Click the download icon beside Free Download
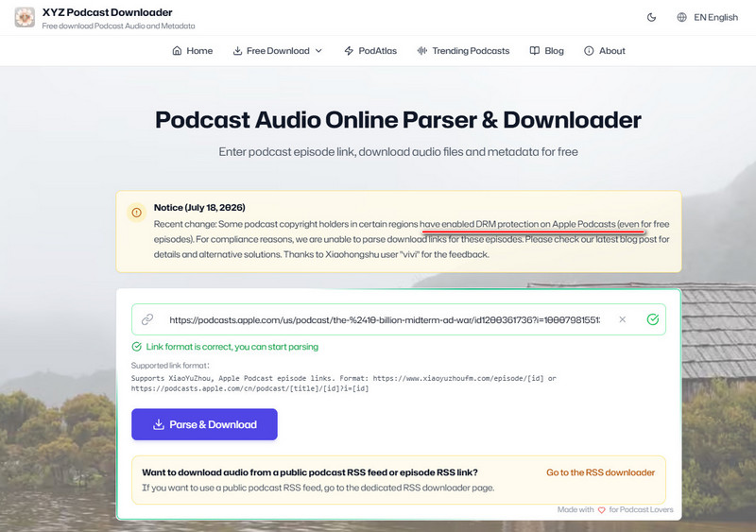756x532 pixels. 238,51
